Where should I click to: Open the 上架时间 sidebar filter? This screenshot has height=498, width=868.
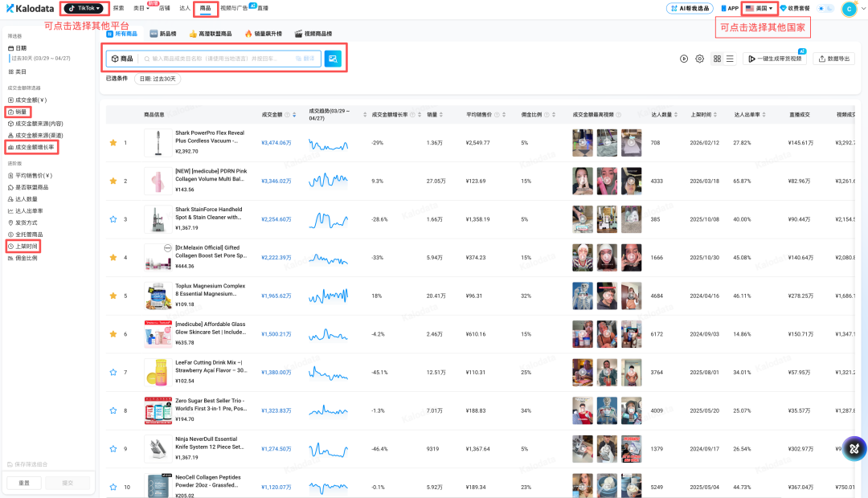(x=23, y=247)
